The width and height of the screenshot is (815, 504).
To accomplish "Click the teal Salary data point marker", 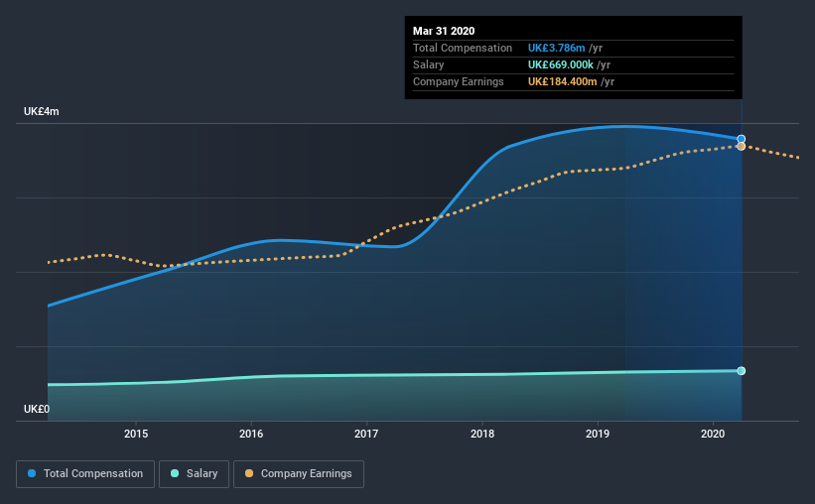I will pyautogui.click(x=742, y=370).
